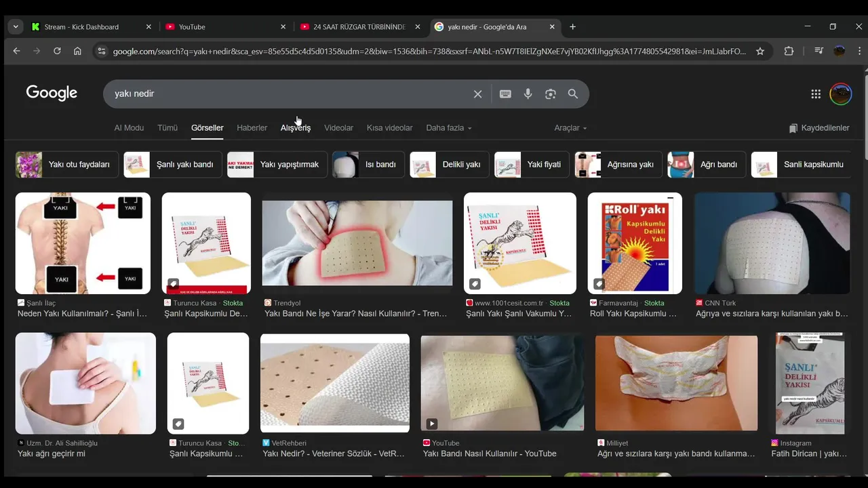Viewport: 868px width, 488px height.
Task: Open the Haberler results tab
Action: tap(252, 127)
